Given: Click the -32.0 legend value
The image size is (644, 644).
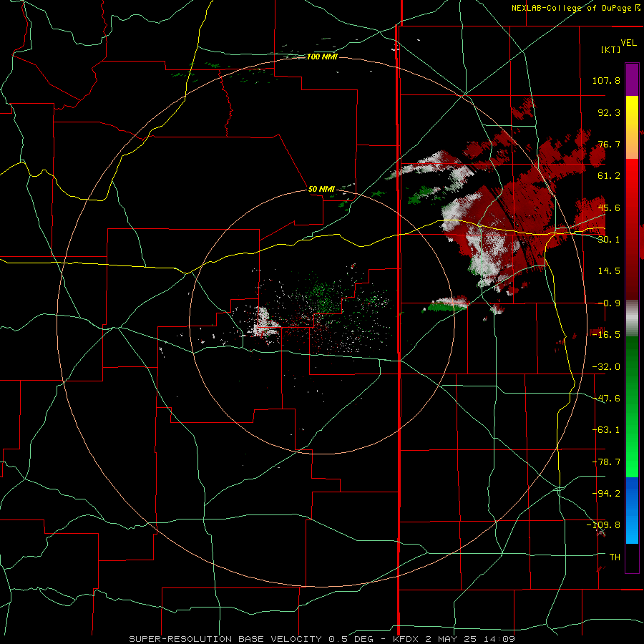Looking at the screenshot, I should 606,366.
